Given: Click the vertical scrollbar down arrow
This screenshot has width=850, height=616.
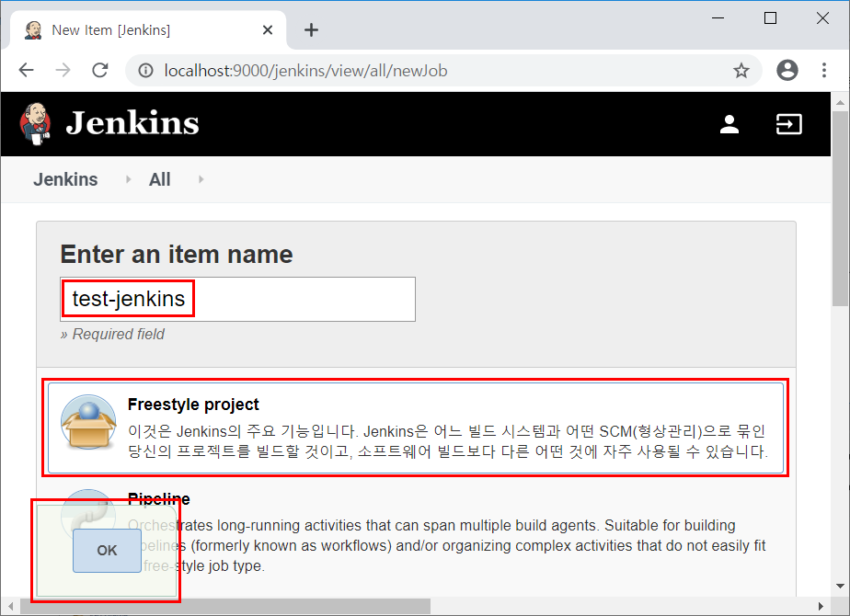Looking at the screenshot, I should pos(840,586).
